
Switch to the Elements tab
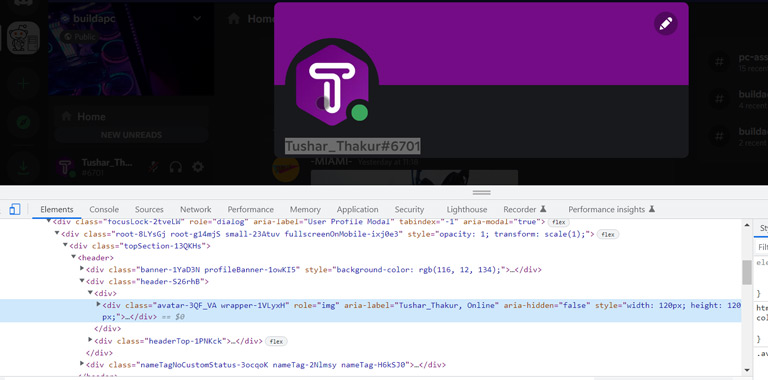(57, 209)
